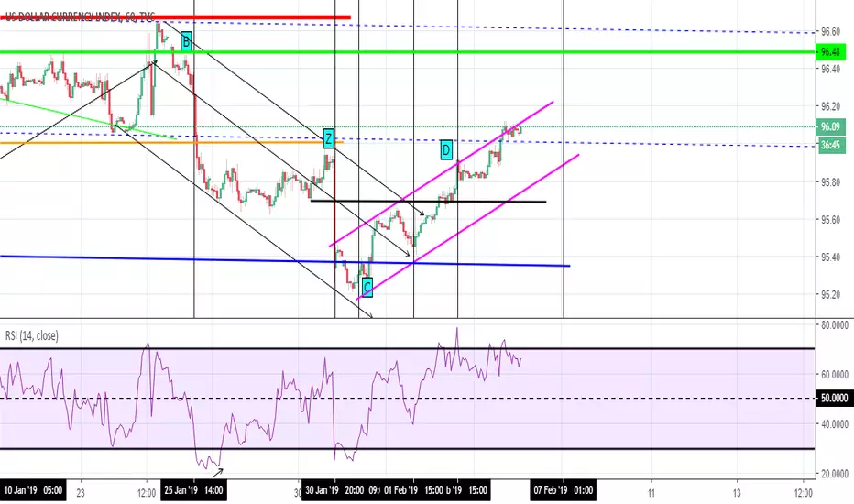Select the cyan C wave label
The image size is (854, 504).
tap(367, 287)
